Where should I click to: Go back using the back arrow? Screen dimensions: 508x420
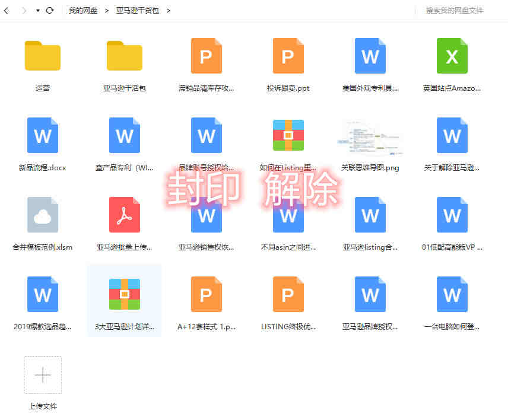(x=7, y=11)
